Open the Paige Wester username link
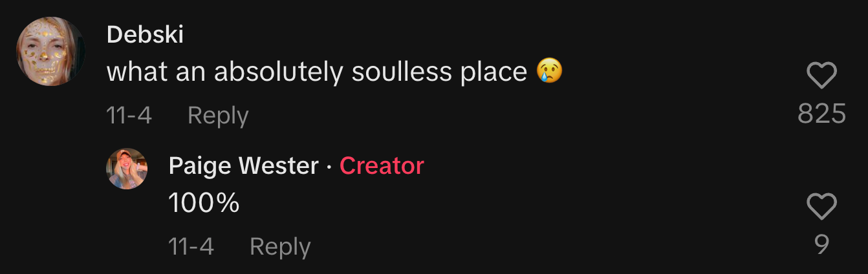 [243, 166]
